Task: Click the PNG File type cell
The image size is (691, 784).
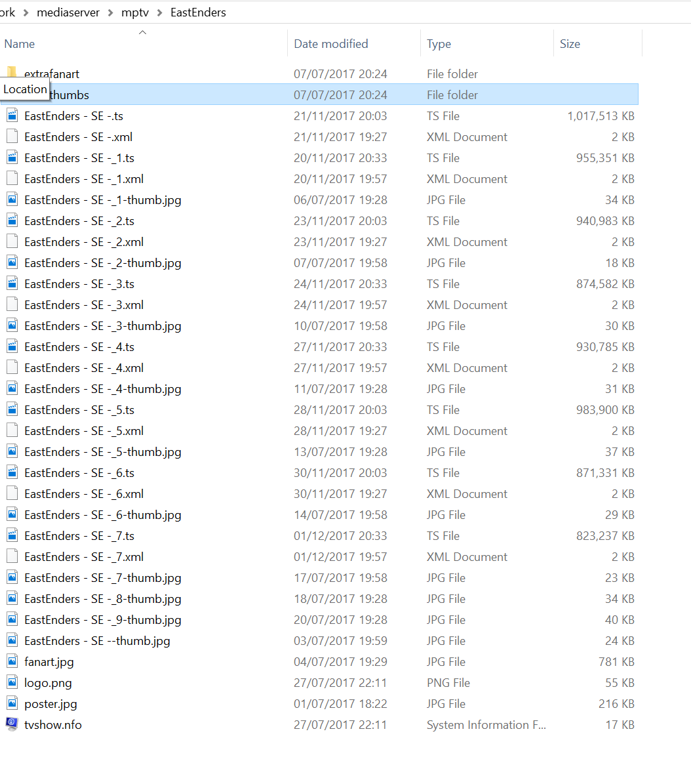Action: coord(448,683)
